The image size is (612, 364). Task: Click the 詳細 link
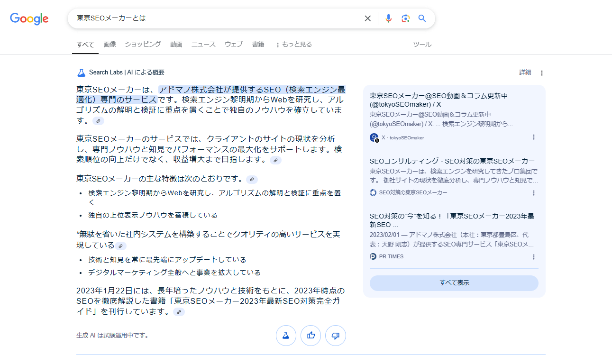click(525, 73)
